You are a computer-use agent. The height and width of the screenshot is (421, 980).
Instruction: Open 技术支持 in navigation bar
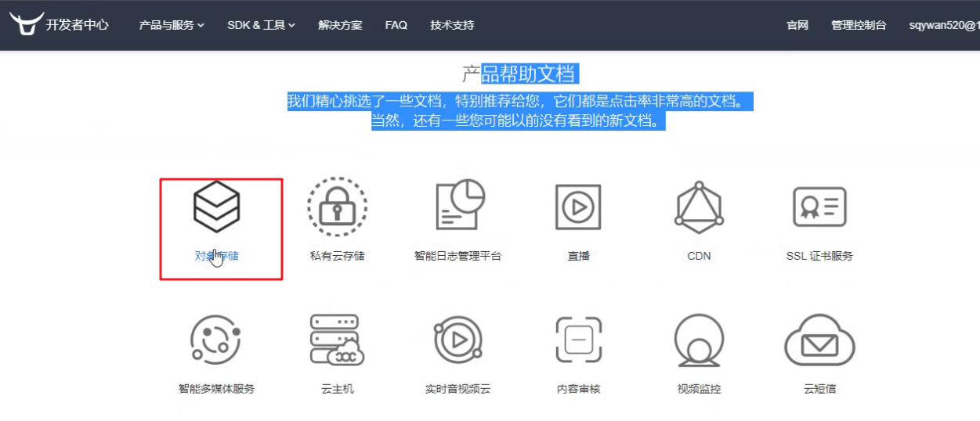tap(452, 25)
